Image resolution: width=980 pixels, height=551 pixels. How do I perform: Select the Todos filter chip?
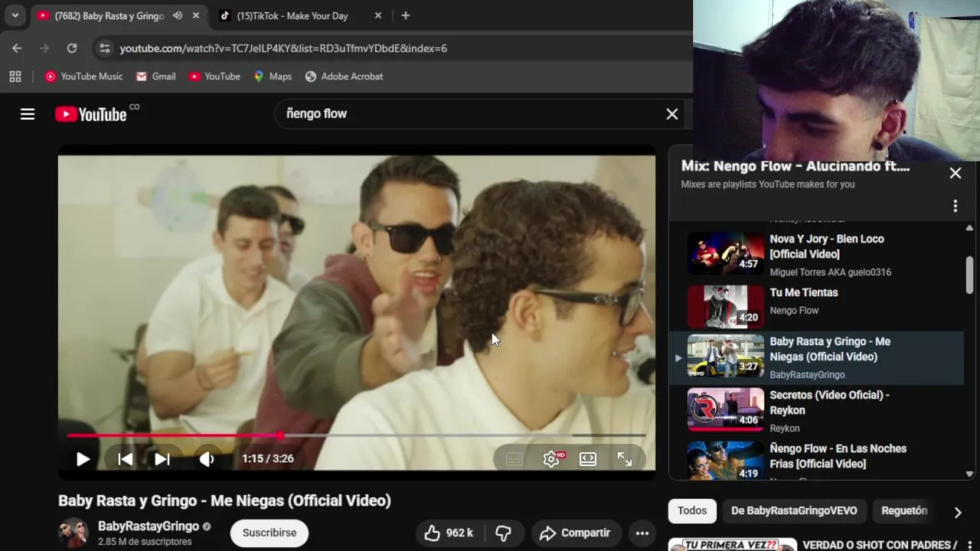click(692, 510)
